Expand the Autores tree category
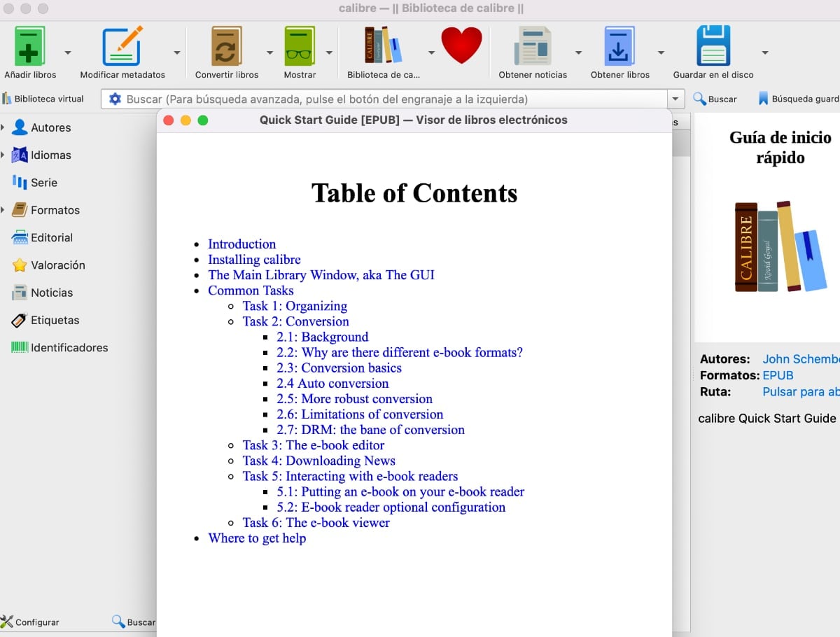840x637 pixels. coord(3,127)
